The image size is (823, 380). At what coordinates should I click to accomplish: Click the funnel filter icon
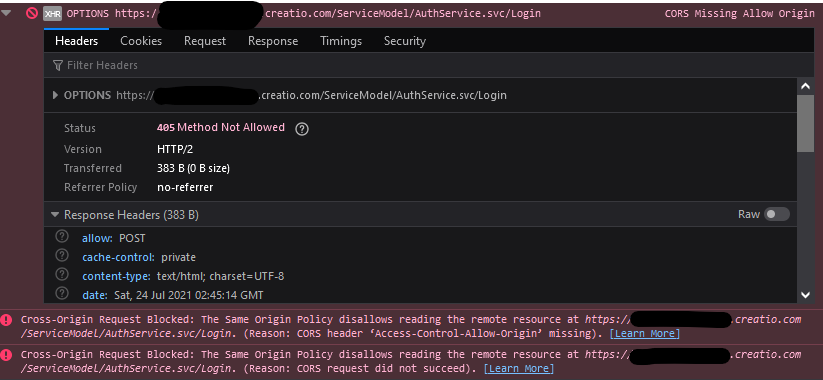pyautogui.click(x=58, y=65)
